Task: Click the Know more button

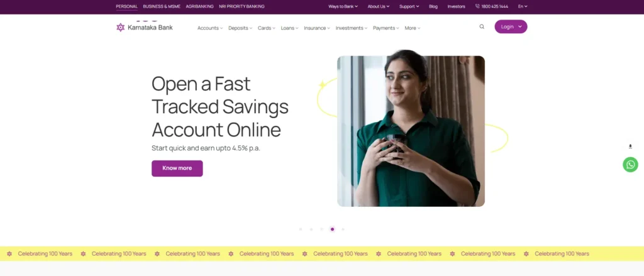Action: tap(177, 168)
